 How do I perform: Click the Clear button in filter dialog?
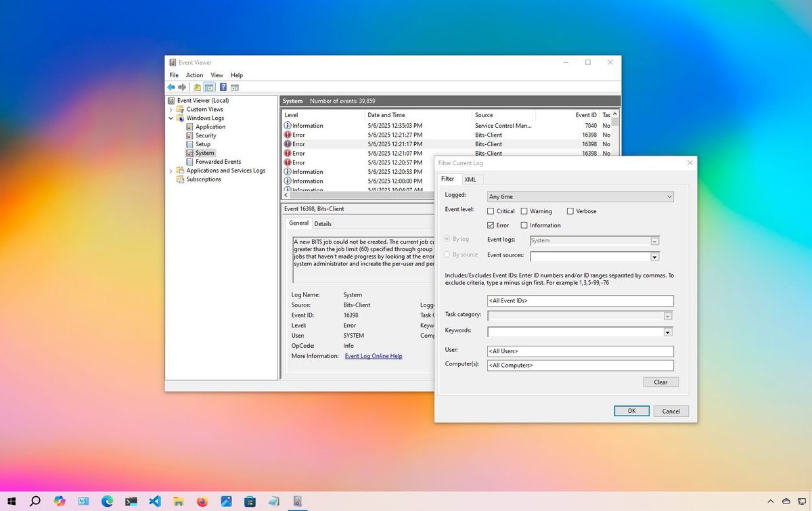660,382
